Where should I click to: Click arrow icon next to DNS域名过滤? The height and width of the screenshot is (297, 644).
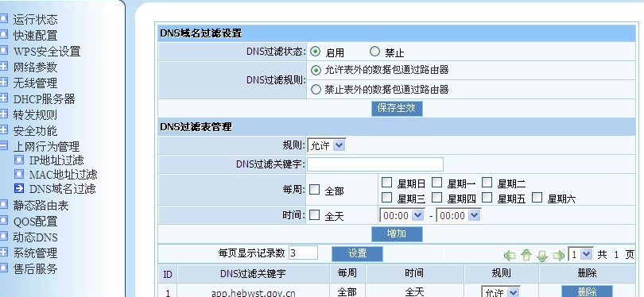(19, 188)
